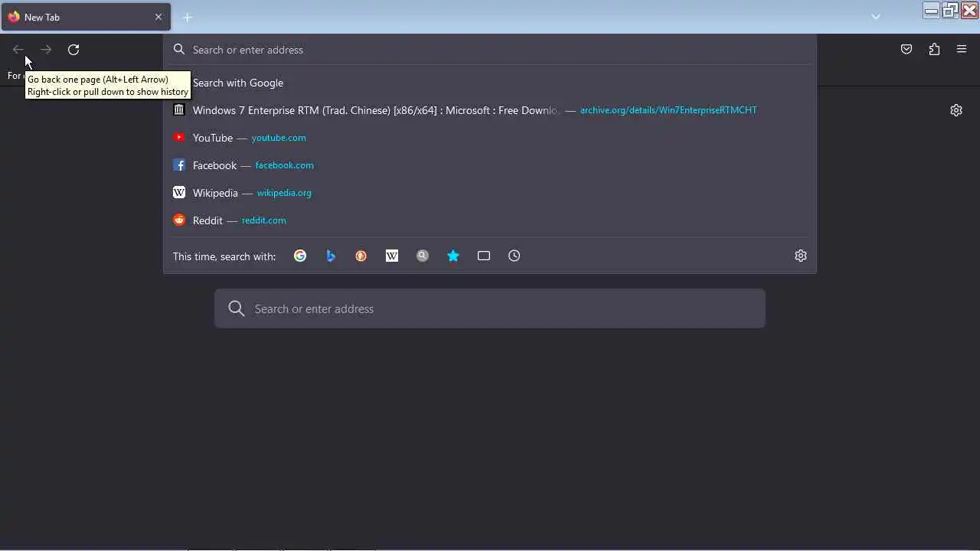
Task: Click the Reddit favicon in suggestions
Action: click(x=179, y=220)
